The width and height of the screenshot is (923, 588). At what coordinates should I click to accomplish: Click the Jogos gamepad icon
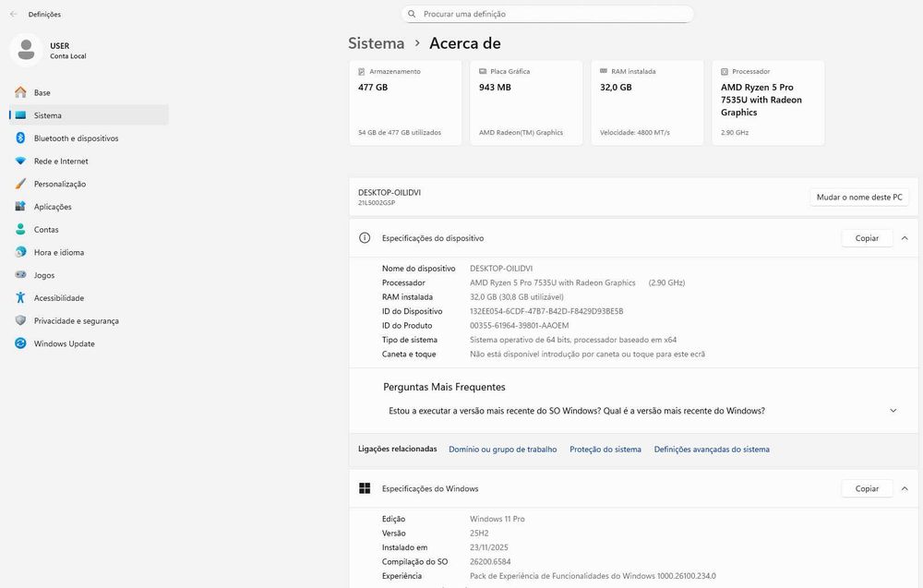pyautogui.click(x=20, y=275)
